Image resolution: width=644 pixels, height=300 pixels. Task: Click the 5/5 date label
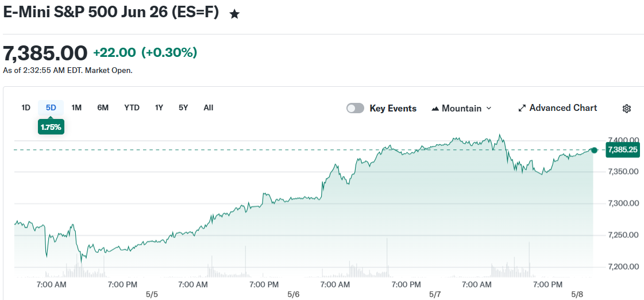click(x=152, y=295)
